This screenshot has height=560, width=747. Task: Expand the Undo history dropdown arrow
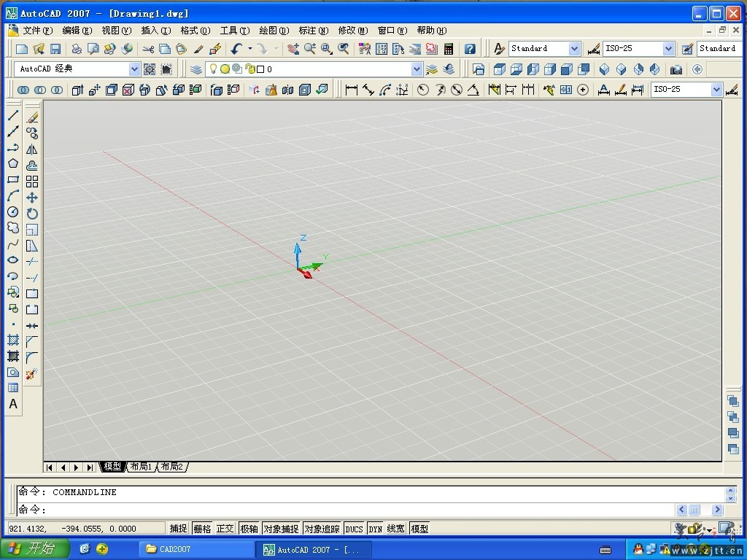249,49
